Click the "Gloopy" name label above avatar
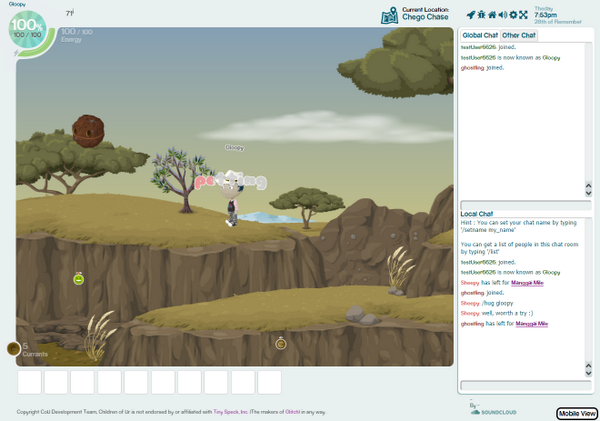Screen dimensions: 600x421 (235, 147)
